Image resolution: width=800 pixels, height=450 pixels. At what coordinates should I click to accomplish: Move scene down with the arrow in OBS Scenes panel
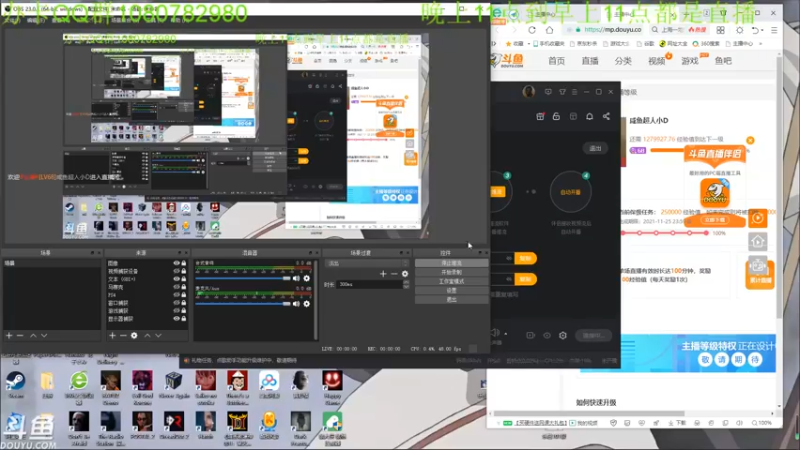tap(44, 336)
